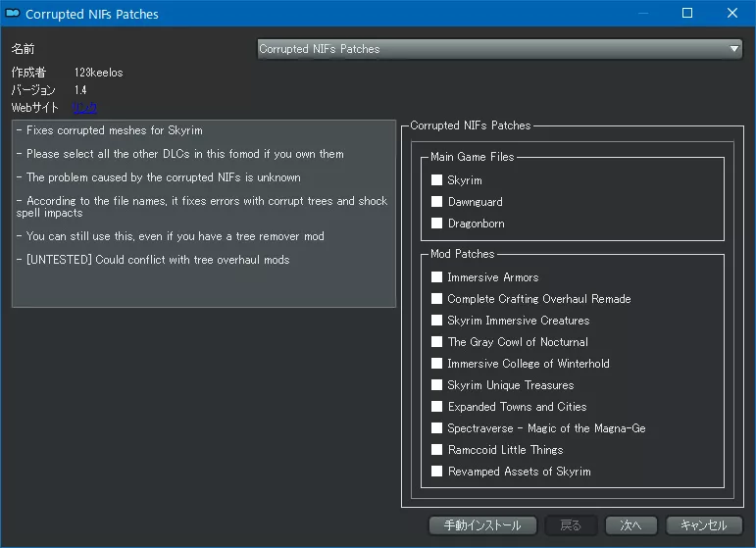The image size is (756, 548).
Task: Close the Corrupted NIFs Patches window
Action: point(731,13)
